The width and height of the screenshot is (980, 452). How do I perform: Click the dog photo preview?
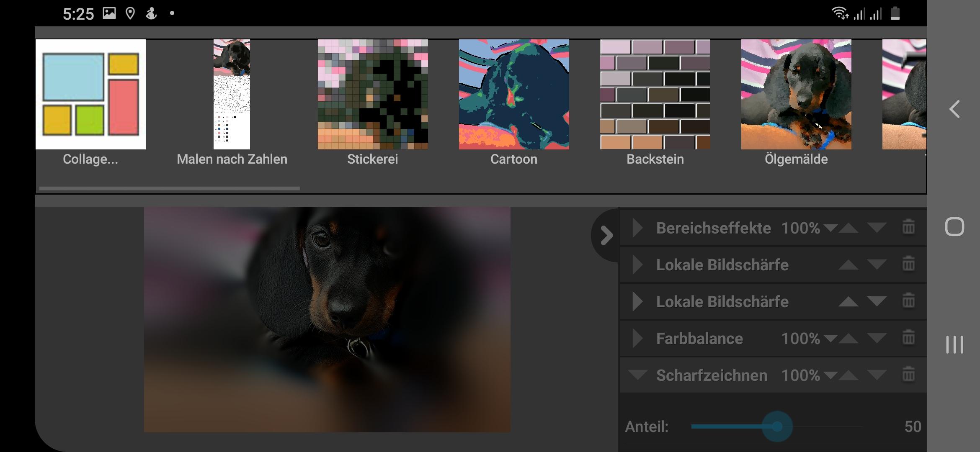click(327, 319)
